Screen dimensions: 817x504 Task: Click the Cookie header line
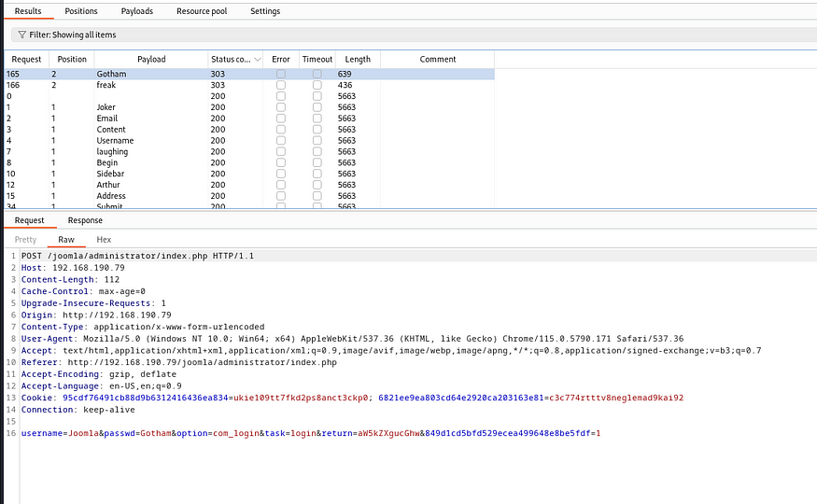(x=352, y=398)
